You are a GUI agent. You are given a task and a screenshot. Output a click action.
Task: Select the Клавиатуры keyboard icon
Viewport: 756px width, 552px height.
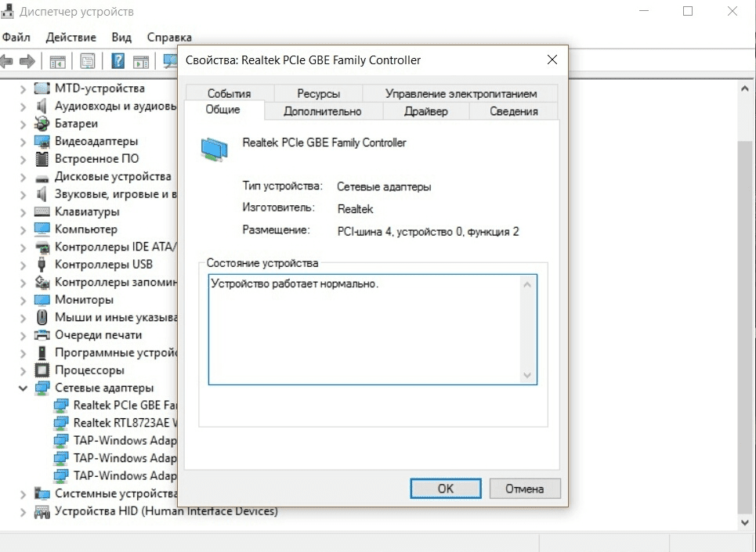pos(42,211)
